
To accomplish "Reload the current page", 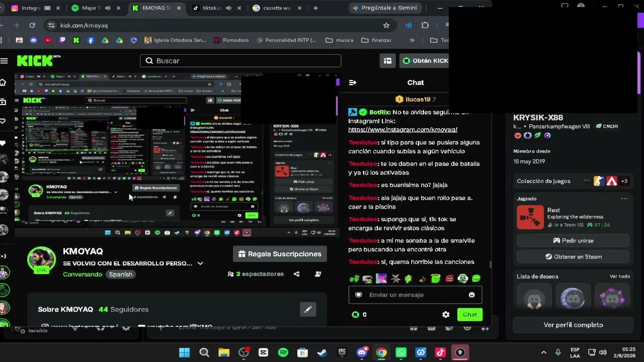I will click(x=32, y=25).
